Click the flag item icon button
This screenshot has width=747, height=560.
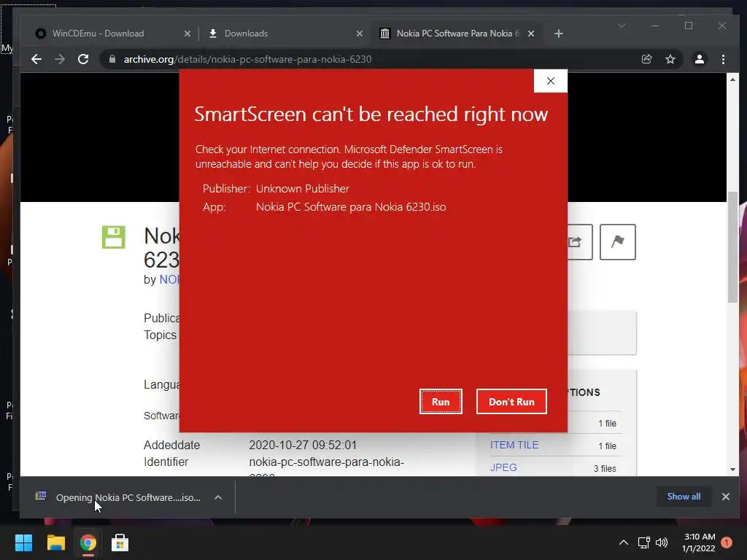click(617, 242)
